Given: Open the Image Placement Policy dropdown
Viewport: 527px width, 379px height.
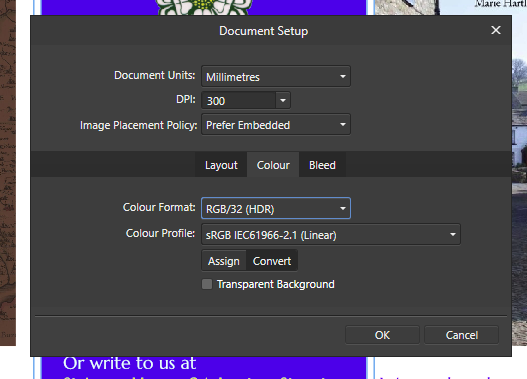Looking at the screenshot, I should tap(276, 125).
